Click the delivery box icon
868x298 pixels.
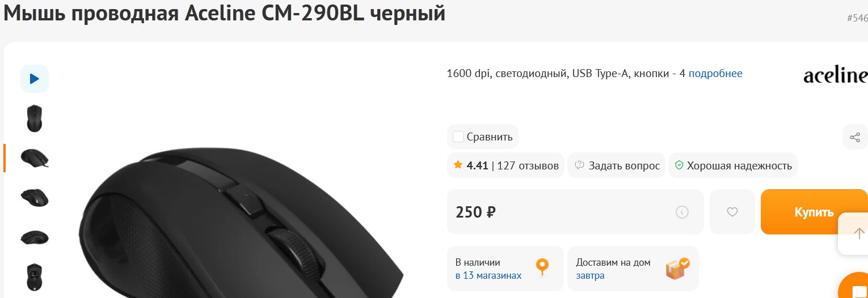pyautogui.click(x=677, y=268)
